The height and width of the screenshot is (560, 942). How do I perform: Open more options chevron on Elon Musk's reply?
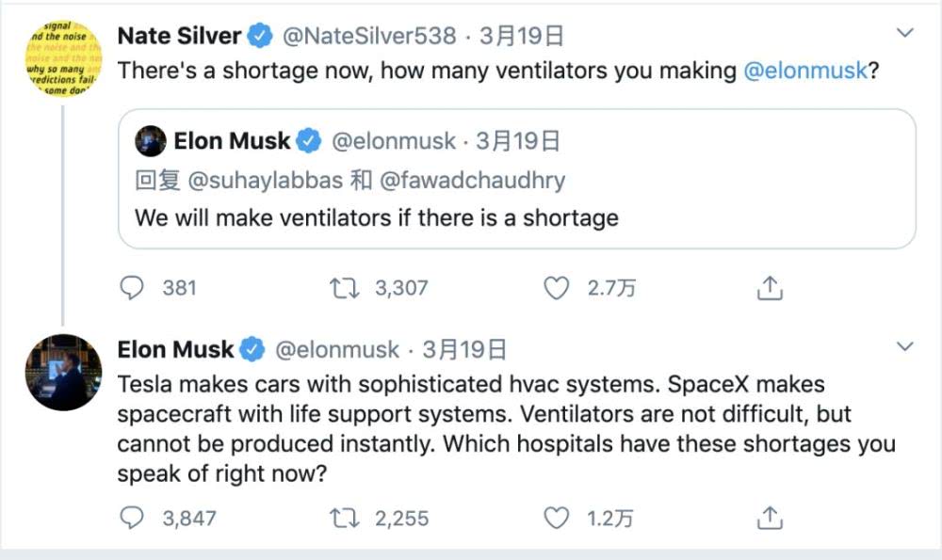[x=905, y=347]
